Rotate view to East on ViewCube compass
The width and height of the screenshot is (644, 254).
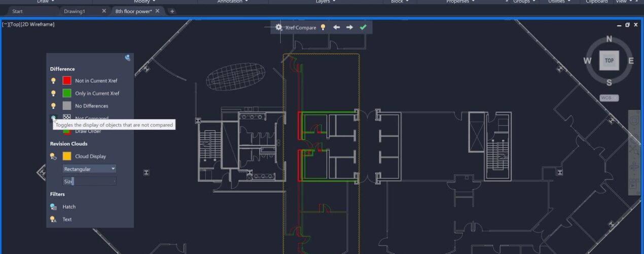[x=631, y=61]
